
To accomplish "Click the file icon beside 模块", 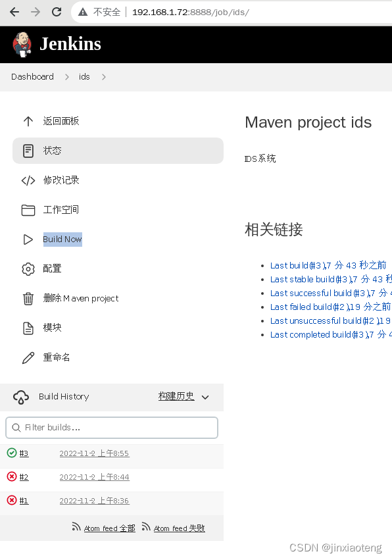I will [x=28, y=328].
